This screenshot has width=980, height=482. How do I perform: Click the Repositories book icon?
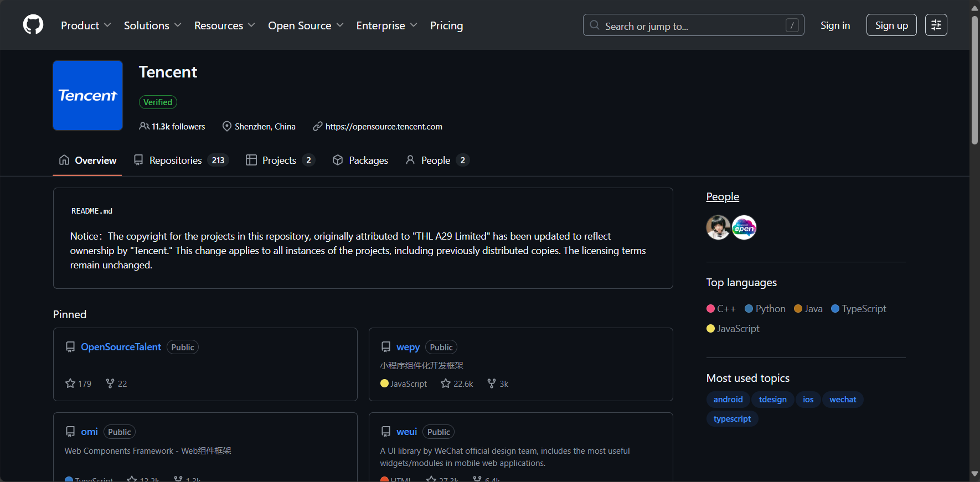point(138,160)
